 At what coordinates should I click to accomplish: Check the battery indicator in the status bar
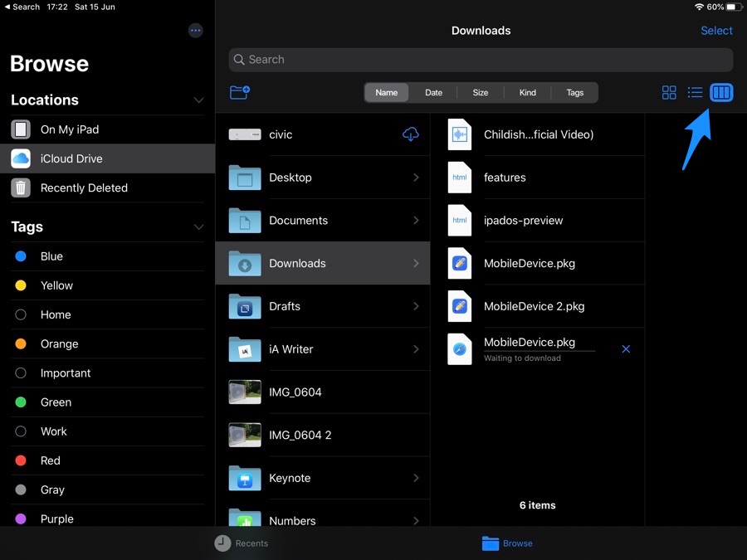pyautogui.click(x=734, y=7)
